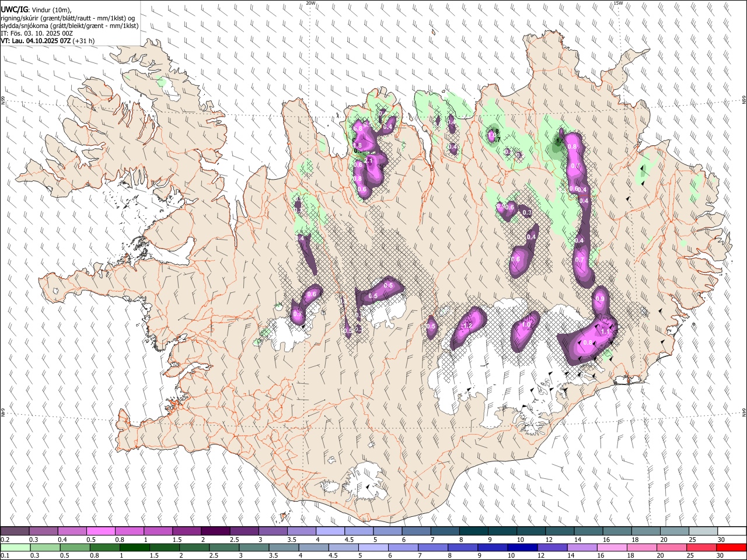Viewport: 747px width, 560px height.
Task: Select lower legend swatch starting at 7
Action: 432,547
